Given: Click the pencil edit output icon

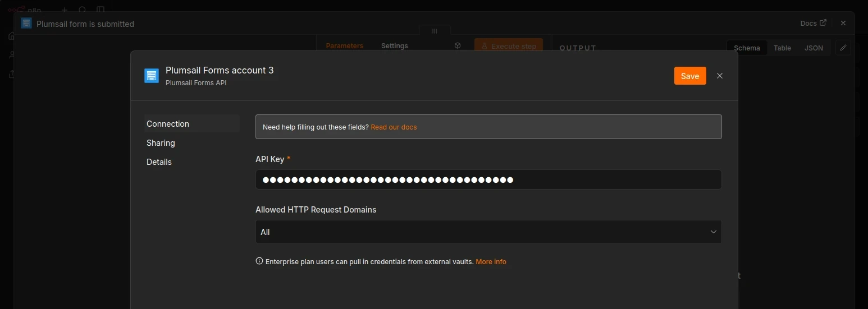Looking at the screenshot, I should pyautogui.click(x=843, y=48).
